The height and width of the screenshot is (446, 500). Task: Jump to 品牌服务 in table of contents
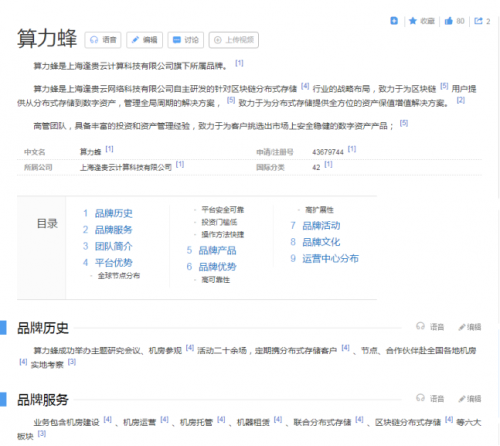(x=113, y=230)
